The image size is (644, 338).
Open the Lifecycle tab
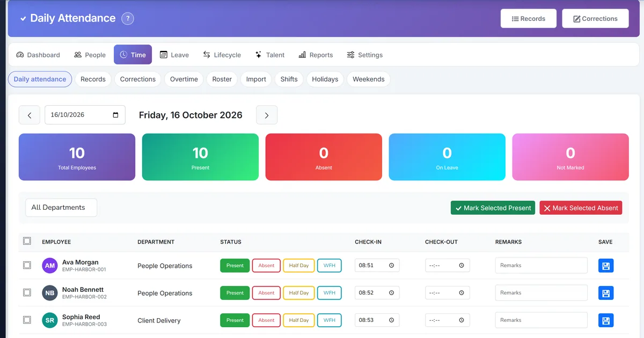(222, 55)
